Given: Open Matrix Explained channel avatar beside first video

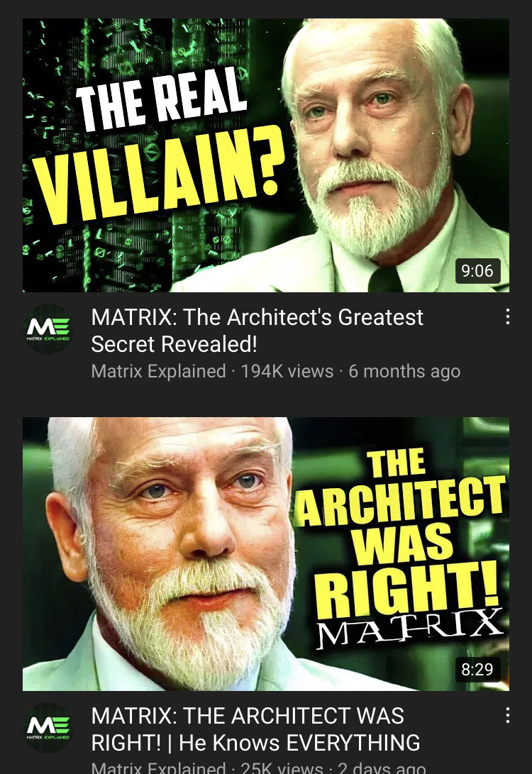Looking at the screenshot, I should (x=48, y=328).
